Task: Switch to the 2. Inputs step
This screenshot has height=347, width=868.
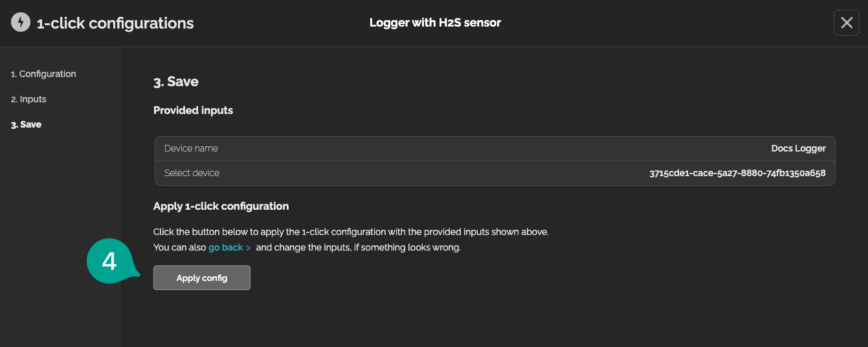Action: pyautogui.click(x=28, y=99)
